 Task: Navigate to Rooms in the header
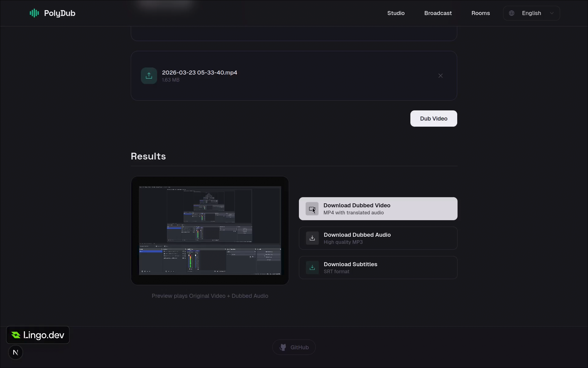coord(480,13)
